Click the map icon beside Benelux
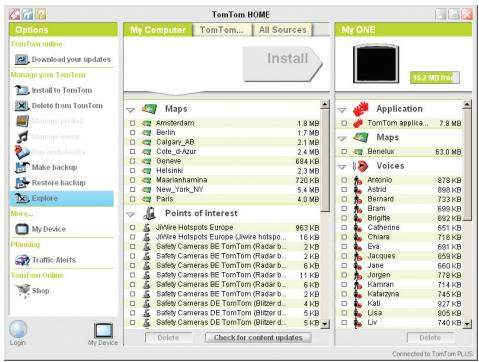This screenshot has width=479, height=362. coord(358,152)
